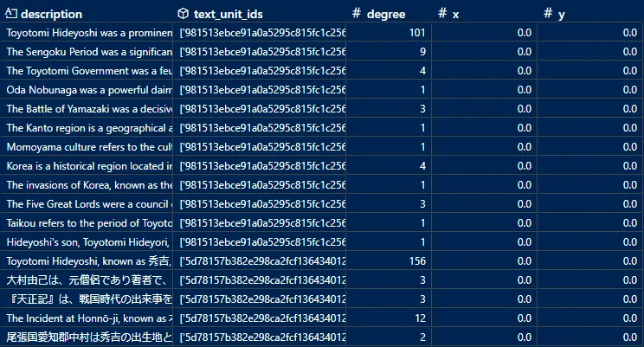This screenshot has width=644, height=347.
Task: Select 'Oda Nobunaga was a powerful daim' cell
Action: tap(87, 90)
